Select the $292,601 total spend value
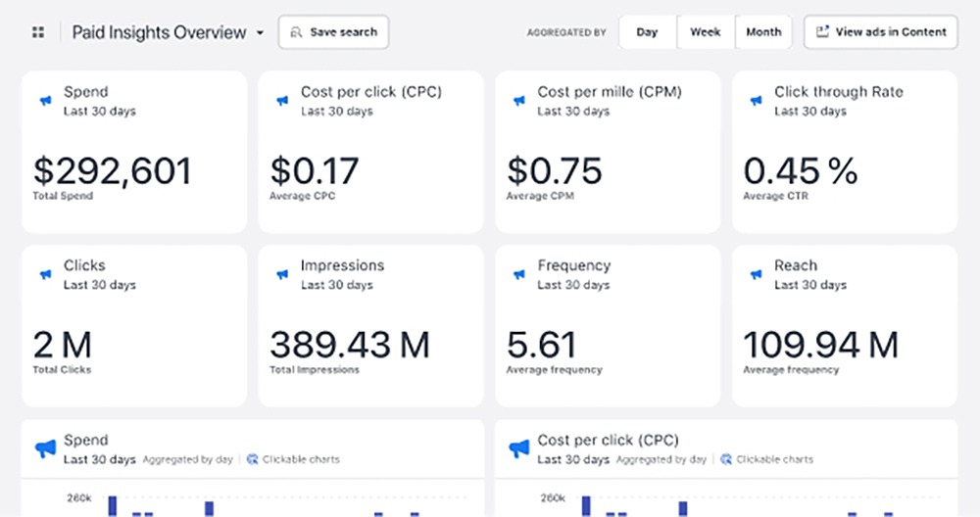Screen dimensions: 980x517 tap(112, 170)
